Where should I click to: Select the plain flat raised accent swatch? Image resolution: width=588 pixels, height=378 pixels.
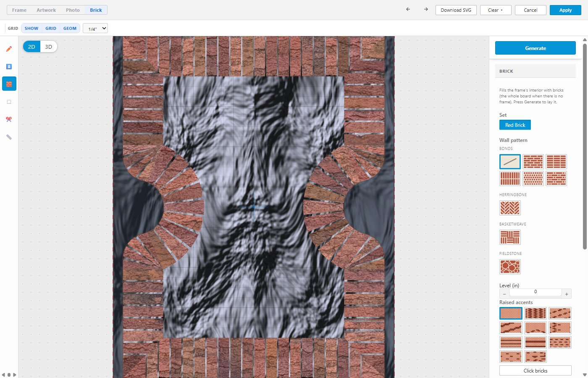[511, 313]
